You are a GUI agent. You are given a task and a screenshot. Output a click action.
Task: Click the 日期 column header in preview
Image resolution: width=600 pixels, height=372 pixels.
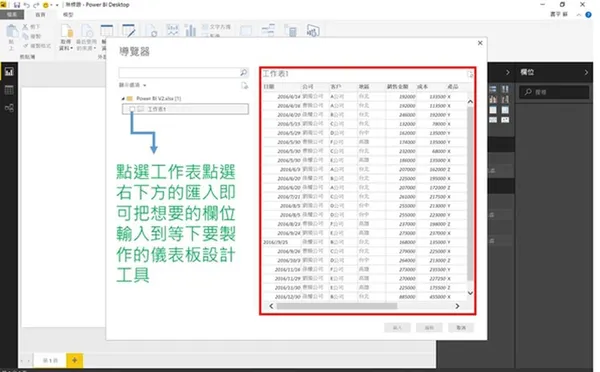click(x=268, y=86)
